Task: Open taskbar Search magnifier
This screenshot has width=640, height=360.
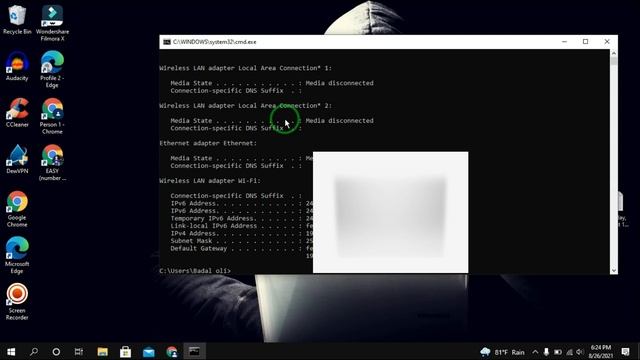Action: click(34, 351)
